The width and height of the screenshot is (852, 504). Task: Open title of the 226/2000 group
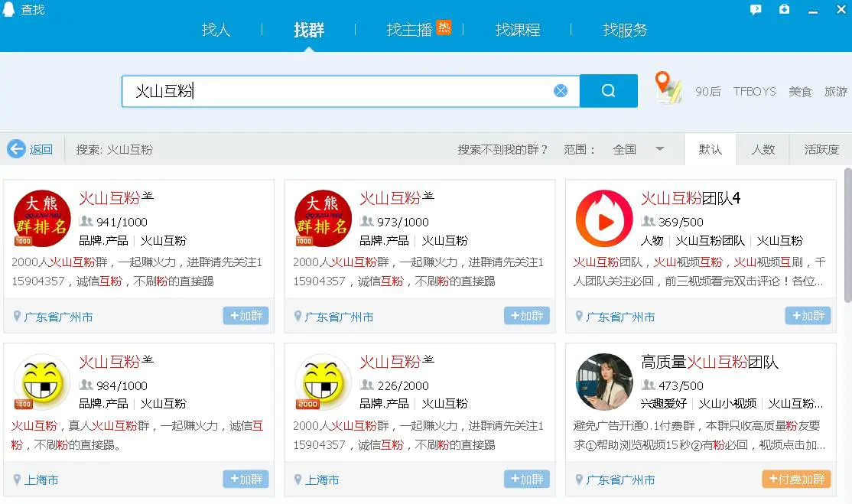coord(397,362)
